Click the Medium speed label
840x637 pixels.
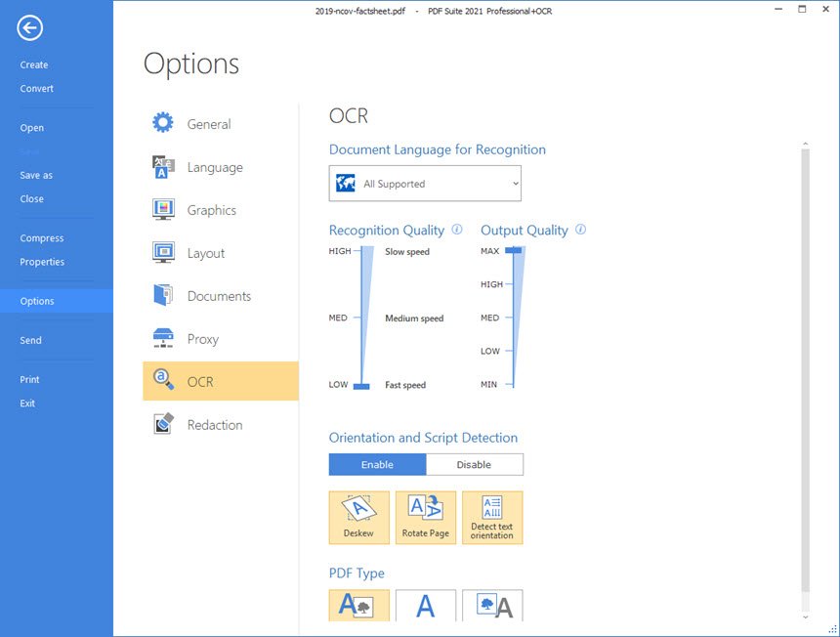pyautogui.click(x=414, y=318)
